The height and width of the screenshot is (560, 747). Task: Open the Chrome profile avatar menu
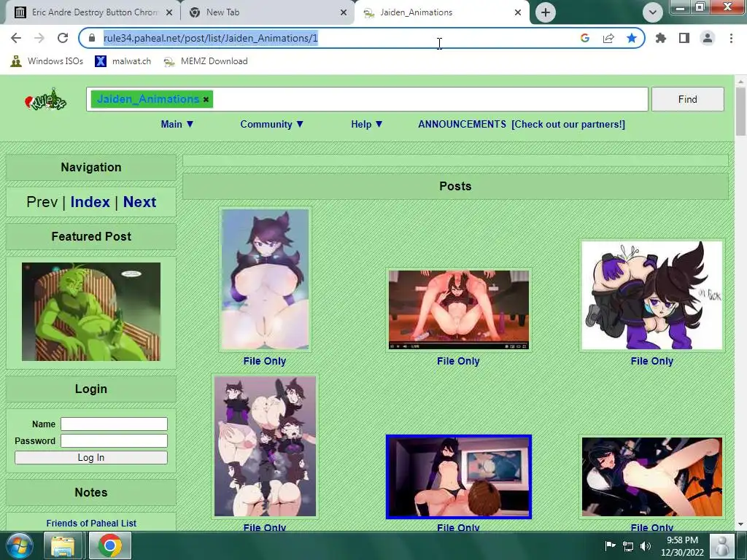708,38
